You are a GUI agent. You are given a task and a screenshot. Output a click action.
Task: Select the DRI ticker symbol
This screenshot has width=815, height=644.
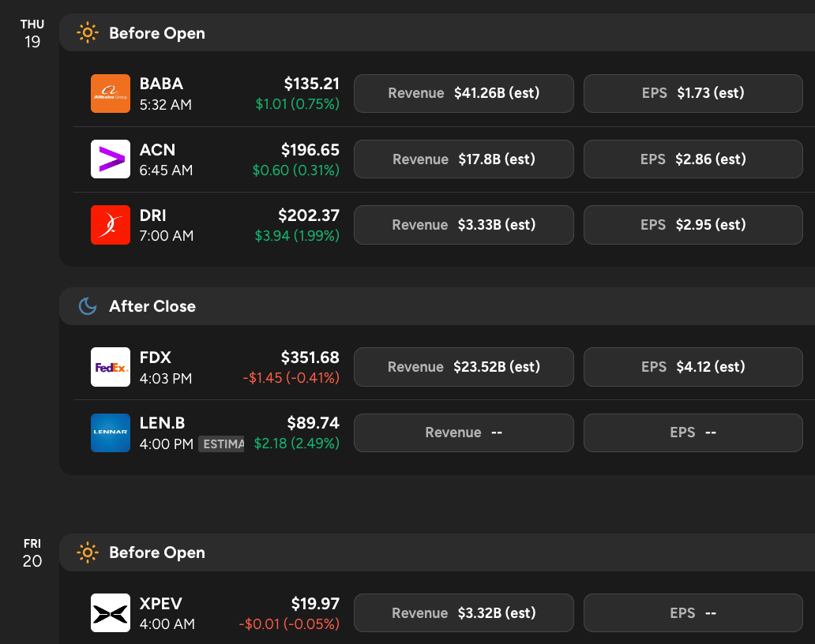point(153,215)
